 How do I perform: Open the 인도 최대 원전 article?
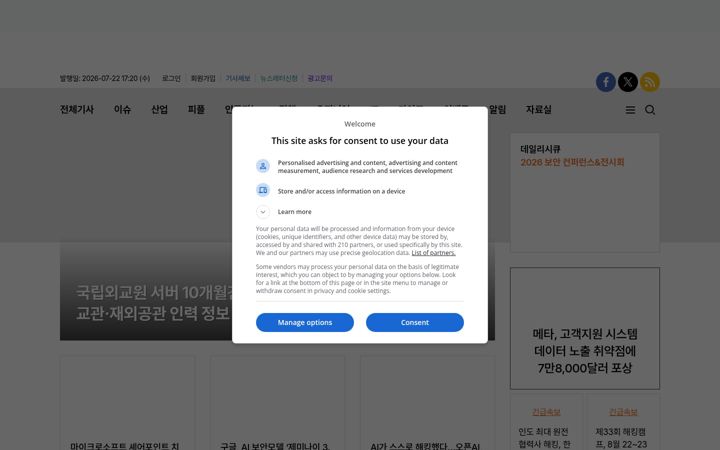tap(544, 438)
